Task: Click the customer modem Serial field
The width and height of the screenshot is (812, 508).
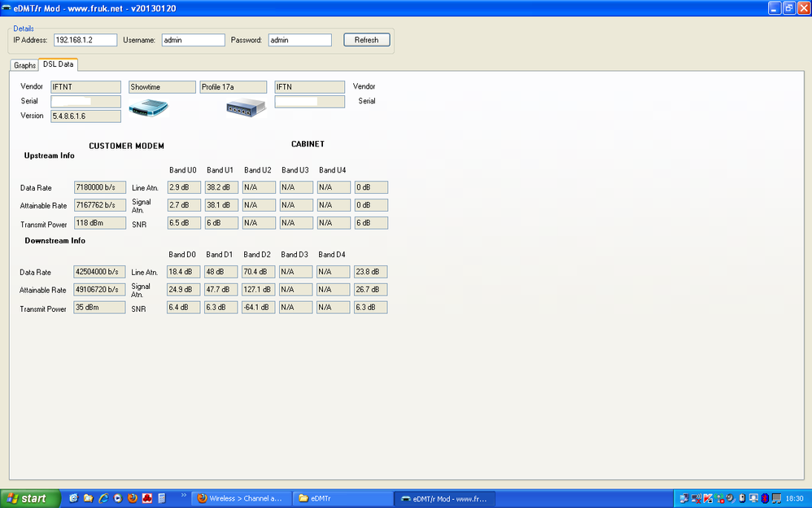Action: click(86, 102)
